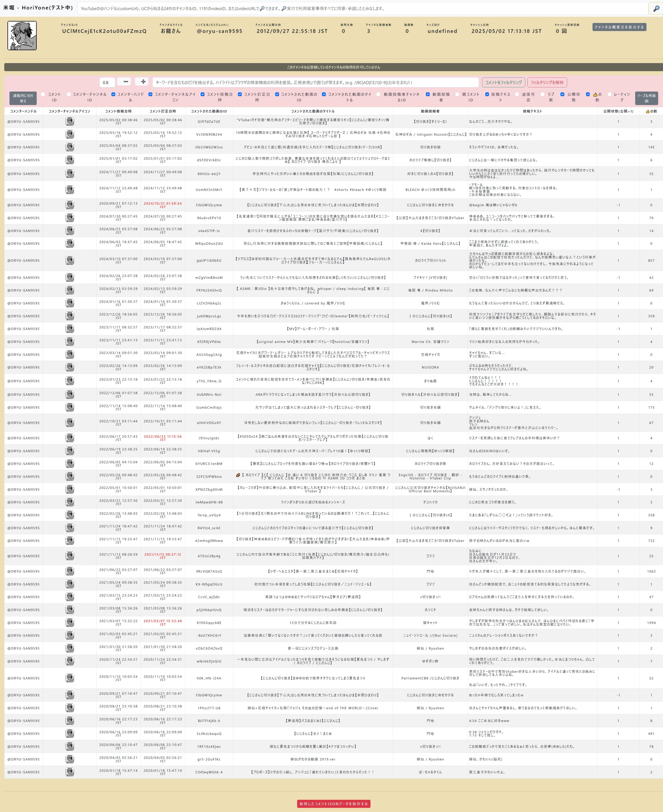663x812 pixels.
Task: Redraw the table with テーブル再描画
Action: tap(646, 98)
